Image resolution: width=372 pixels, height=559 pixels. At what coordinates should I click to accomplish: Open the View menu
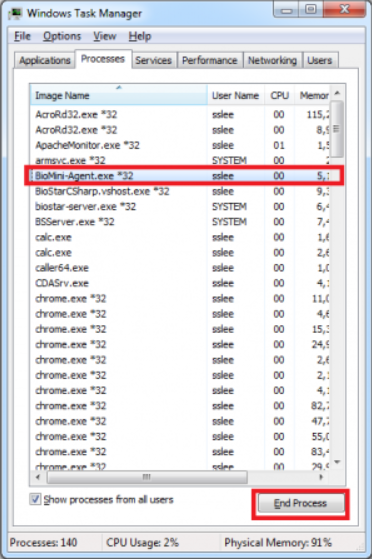point(105,36)
